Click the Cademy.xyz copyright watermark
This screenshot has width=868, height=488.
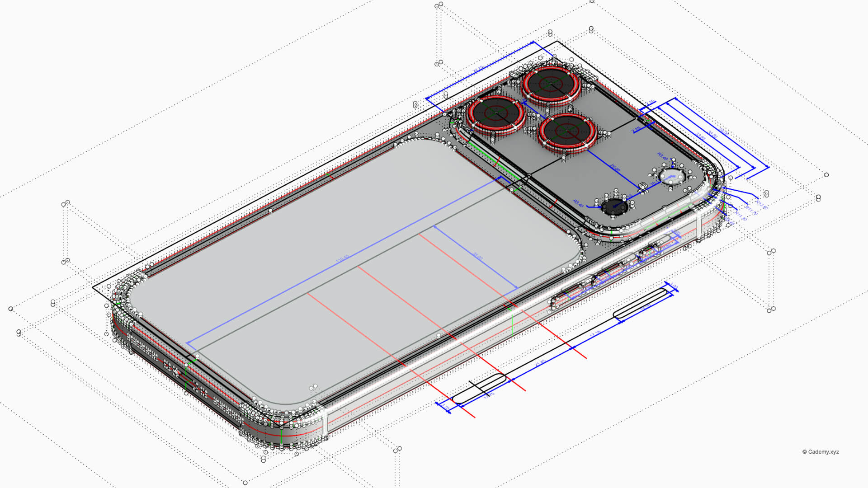coord(820,451)
